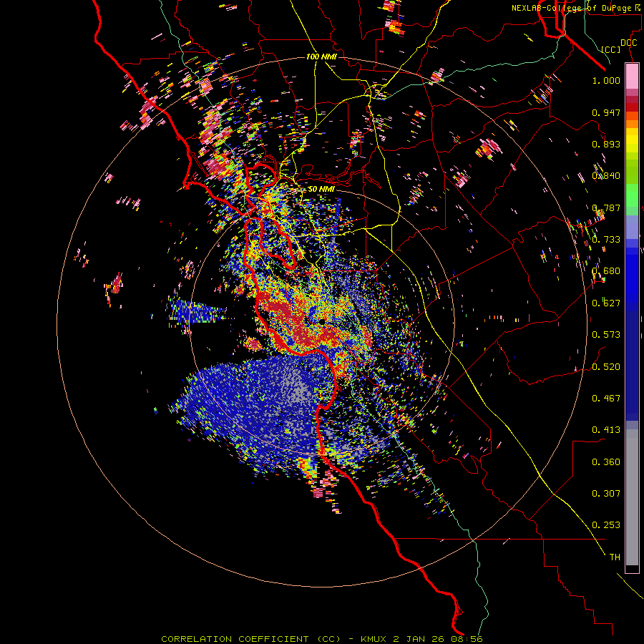The height and width of the screenshot is (644, 644).
Task: Click the TH threshold label on scale
Action: coord(615,557)
